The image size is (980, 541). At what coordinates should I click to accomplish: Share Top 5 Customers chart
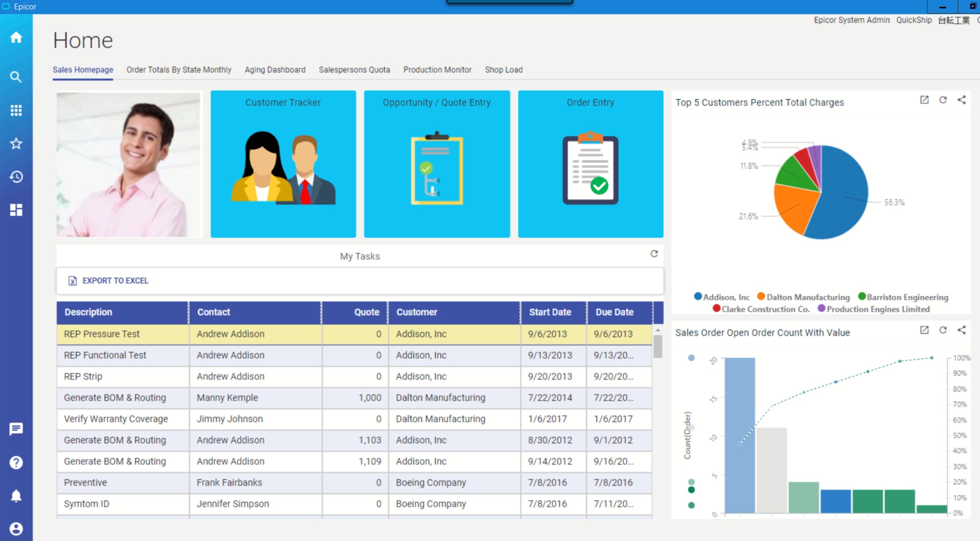962,100
